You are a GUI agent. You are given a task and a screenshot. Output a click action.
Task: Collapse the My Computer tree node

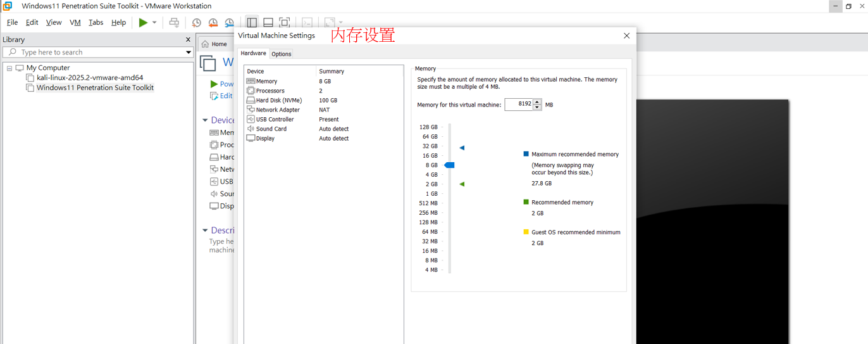(x=9, y=68)
